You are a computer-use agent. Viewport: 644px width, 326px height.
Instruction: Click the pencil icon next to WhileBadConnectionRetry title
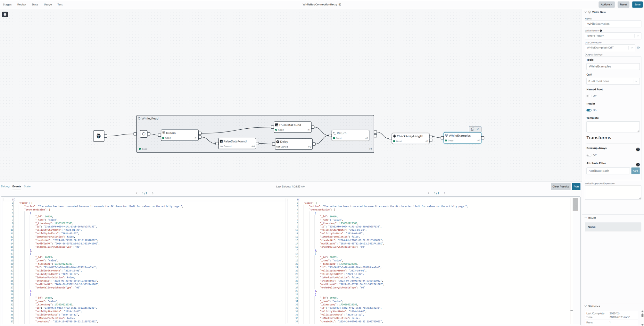click(340, 4)
